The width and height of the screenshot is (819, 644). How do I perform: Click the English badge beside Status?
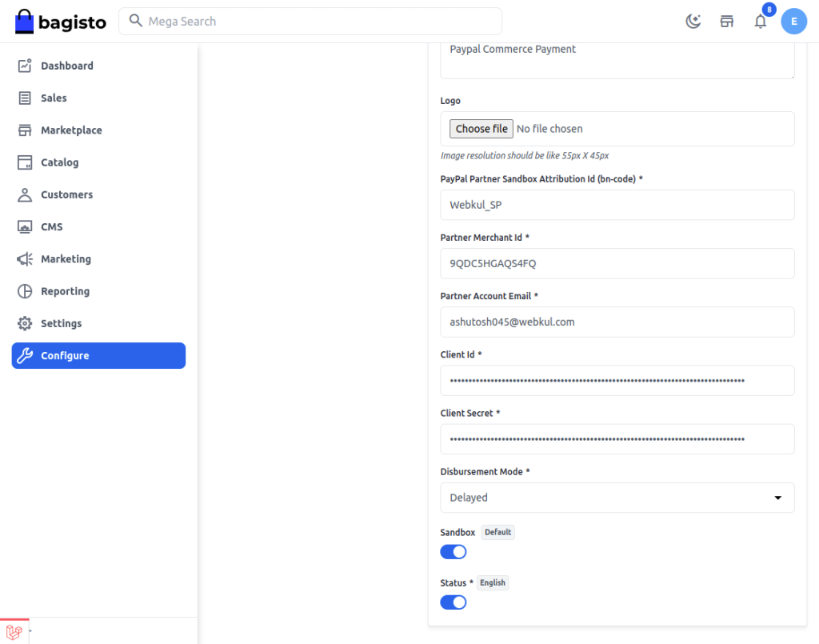[x=493, y=583]
